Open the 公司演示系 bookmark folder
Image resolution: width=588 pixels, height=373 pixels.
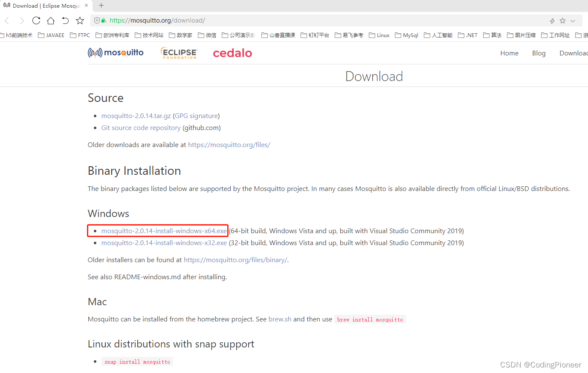(238, 35)
